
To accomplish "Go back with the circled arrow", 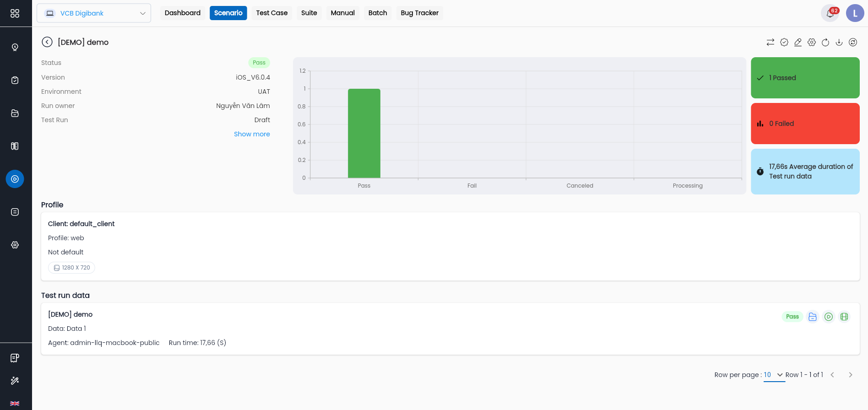I will pos(47,42).
